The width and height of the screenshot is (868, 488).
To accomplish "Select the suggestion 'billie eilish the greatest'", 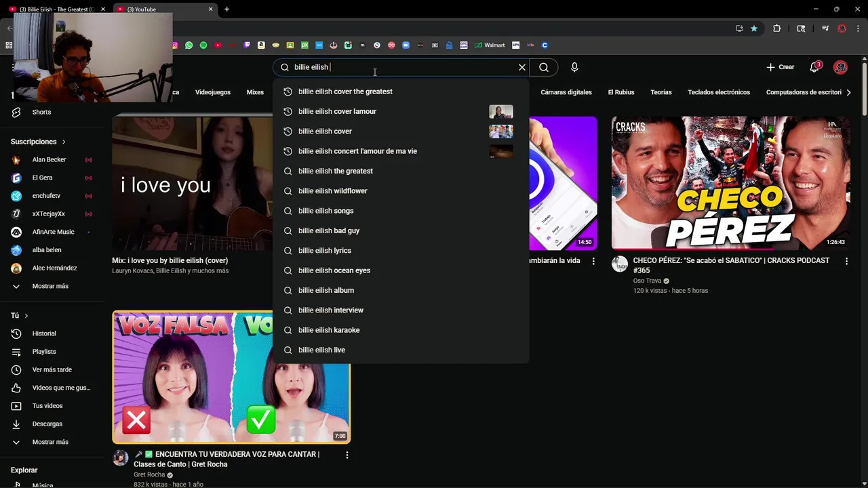I will pos(401,171).
